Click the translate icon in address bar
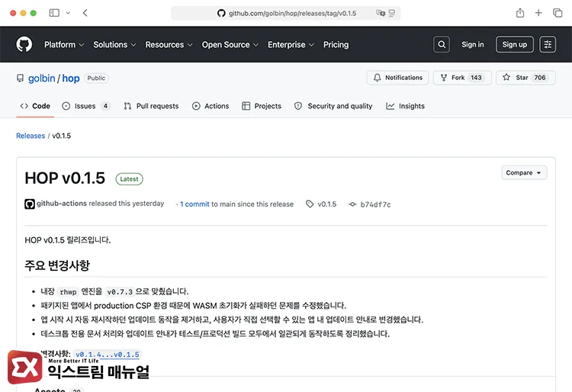Image resolution: width=572 pixels, height=392 pixels. click(x=381, y=13)
